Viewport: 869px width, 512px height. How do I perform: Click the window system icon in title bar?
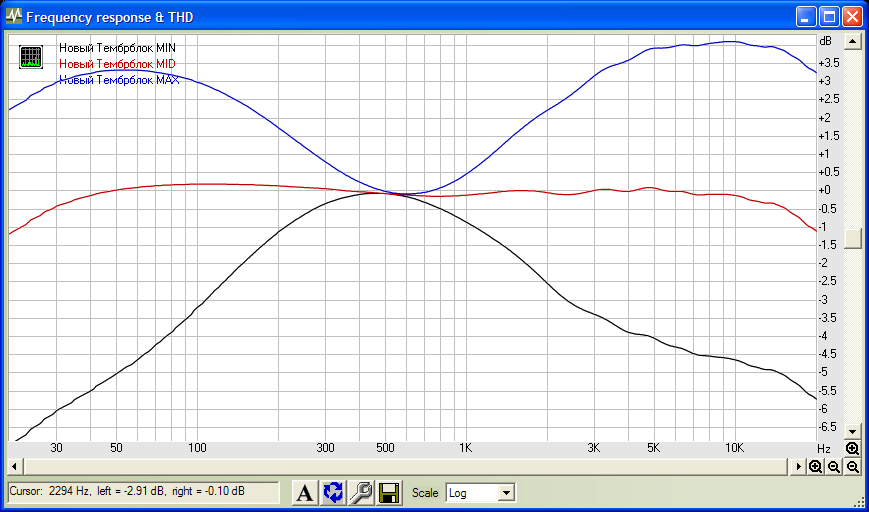[x=14, y=17]
